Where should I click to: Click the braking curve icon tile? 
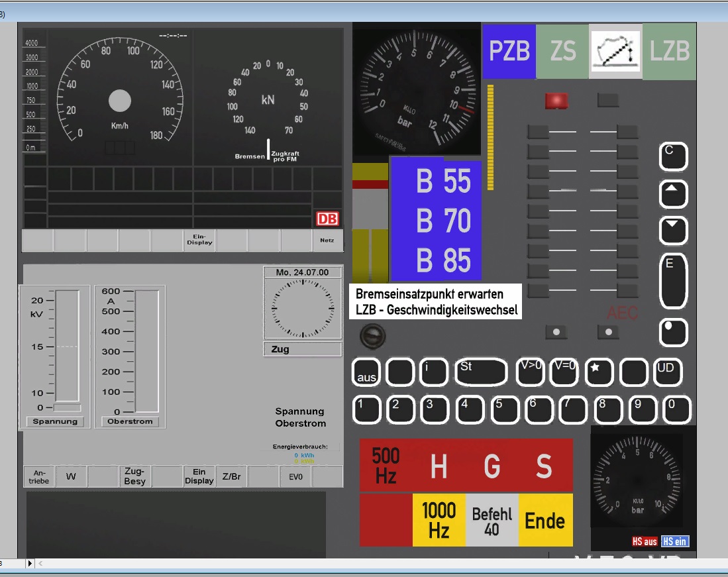615,52
